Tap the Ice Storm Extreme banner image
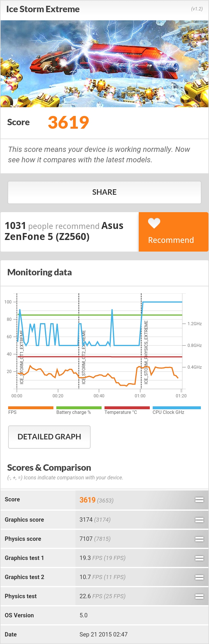 coord(105,64)
